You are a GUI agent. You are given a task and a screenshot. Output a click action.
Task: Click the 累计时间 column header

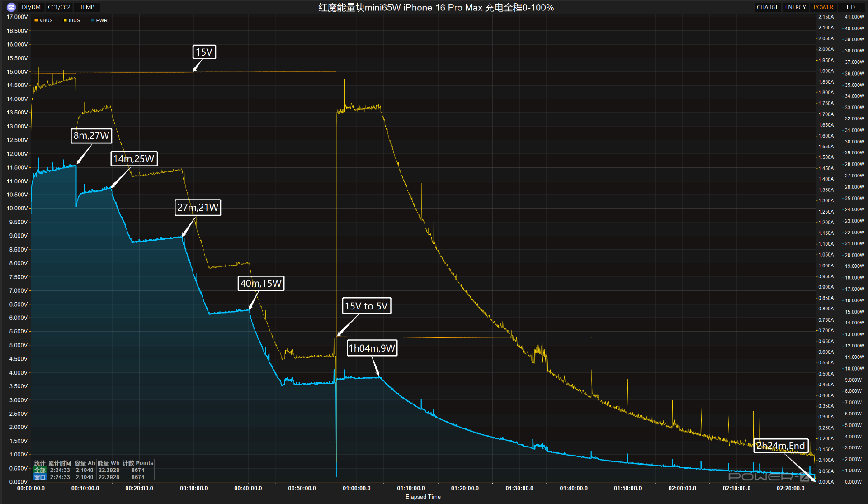[60, 463]
